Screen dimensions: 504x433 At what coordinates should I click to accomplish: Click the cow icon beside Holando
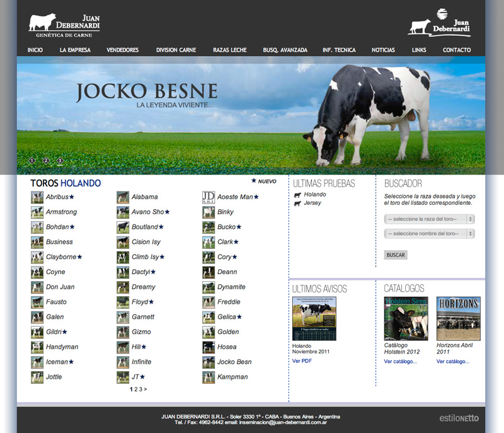pyautogui.click(x=297, y=195)
